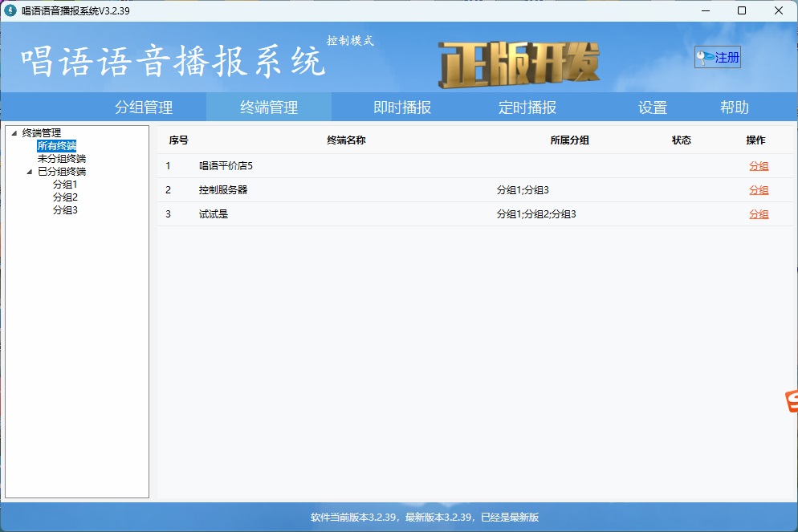Select 分组1 under 已分组终端

tap(66, 184)
